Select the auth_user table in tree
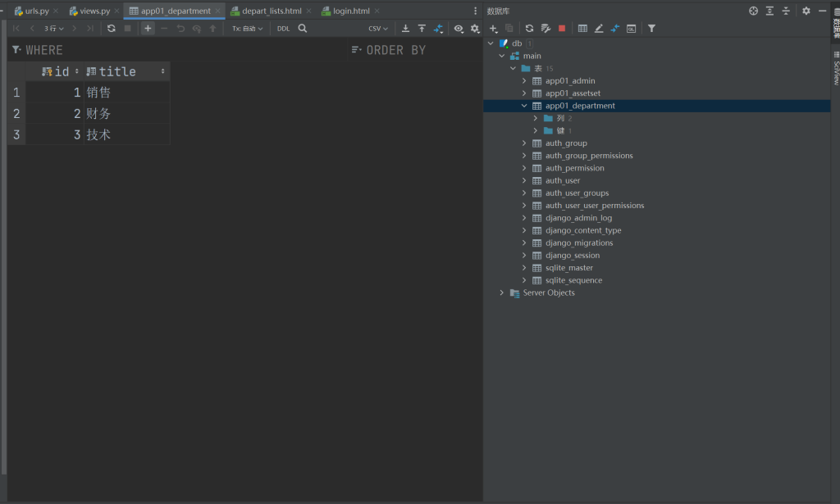This screenshot has width=840, height=504. [562, 180]
